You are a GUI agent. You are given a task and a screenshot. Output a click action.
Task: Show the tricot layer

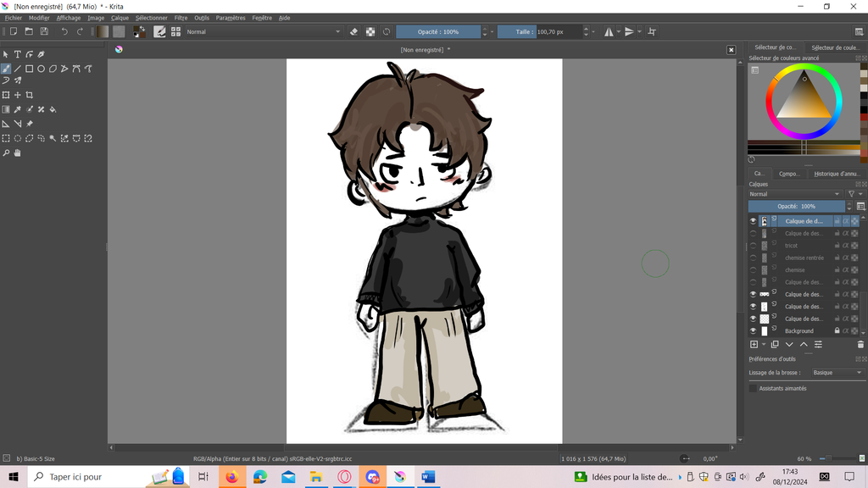pyautogui.click(x=753, y=246)
